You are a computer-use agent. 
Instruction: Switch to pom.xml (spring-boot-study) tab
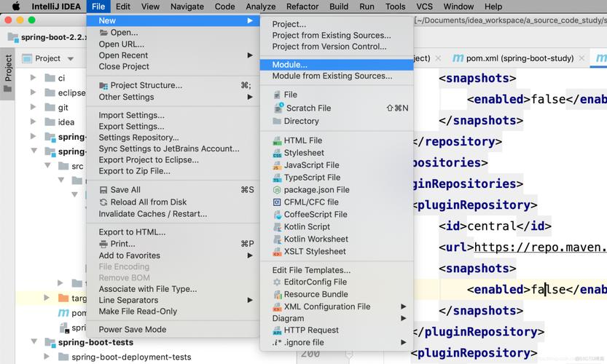(x=520, y=58)
